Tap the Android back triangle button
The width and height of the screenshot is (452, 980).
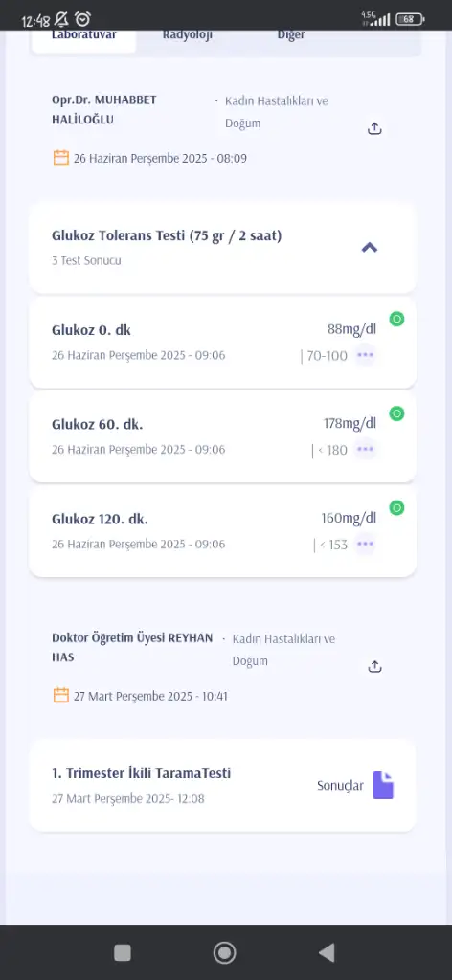(x=327, y=952)
